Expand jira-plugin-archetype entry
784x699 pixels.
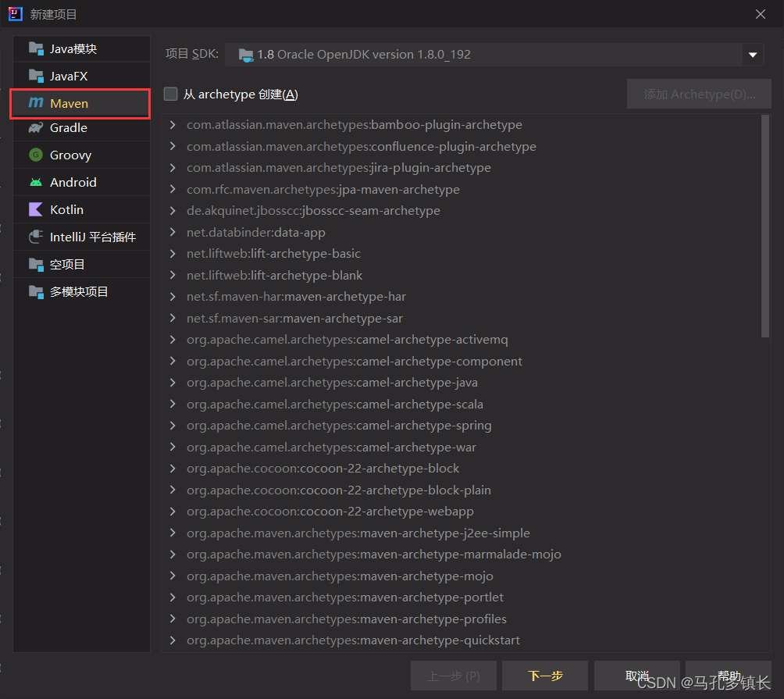[173, 167]
